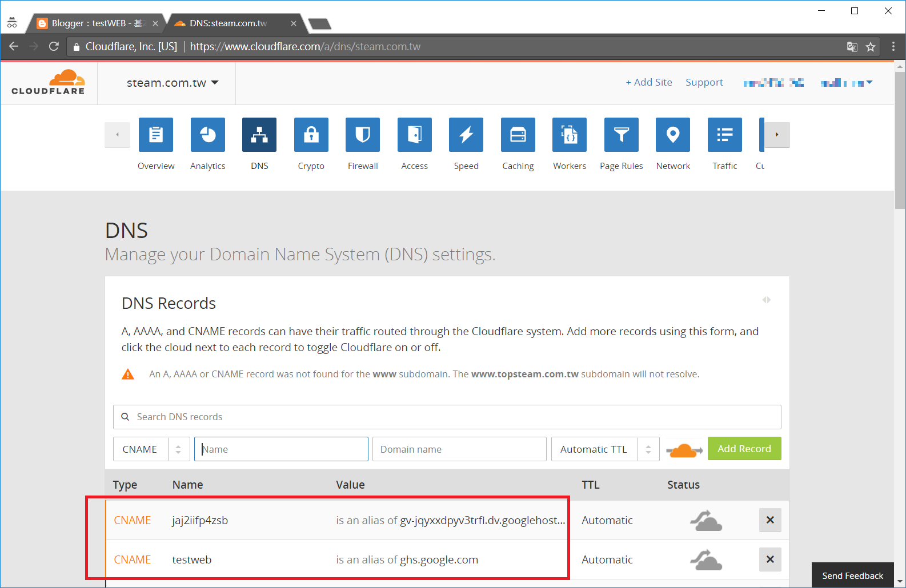This screenshot has height=588, width=906.
Task: Open the Traffic list icon
Action: point(725,135)
